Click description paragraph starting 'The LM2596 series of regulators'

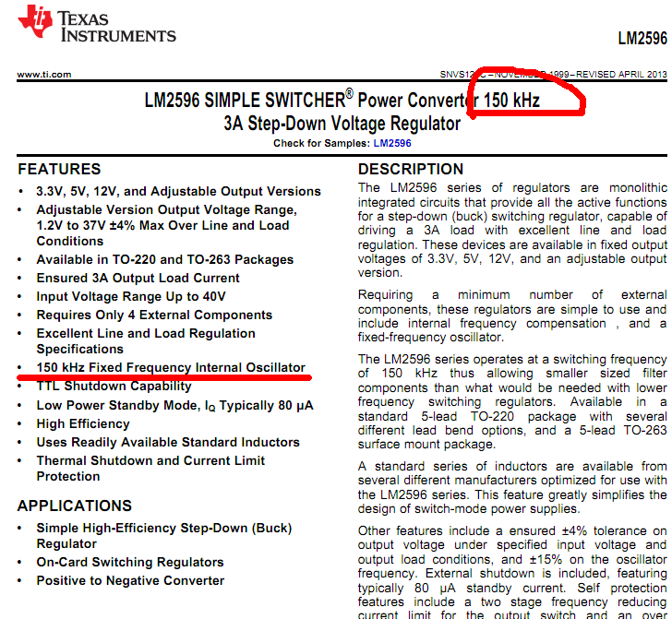coord(512,231)
